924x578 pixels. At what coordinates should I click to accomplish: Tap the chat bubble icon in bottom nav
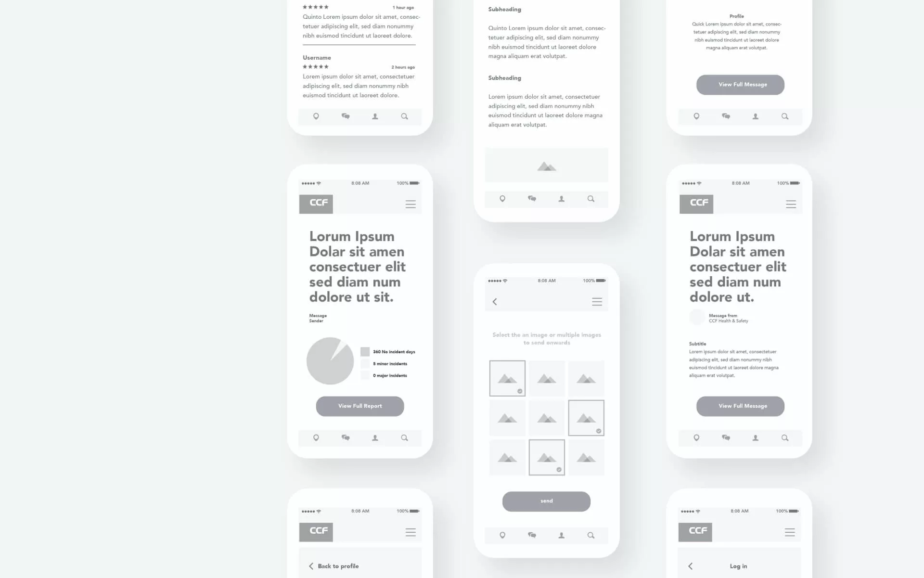click(345, 437)
